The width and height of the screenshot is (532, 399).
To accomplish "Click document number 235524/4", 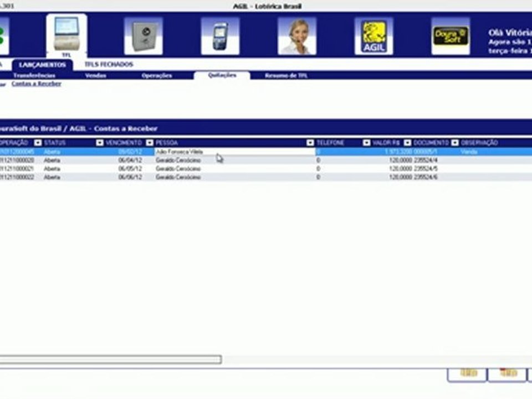I will point(426,160).
